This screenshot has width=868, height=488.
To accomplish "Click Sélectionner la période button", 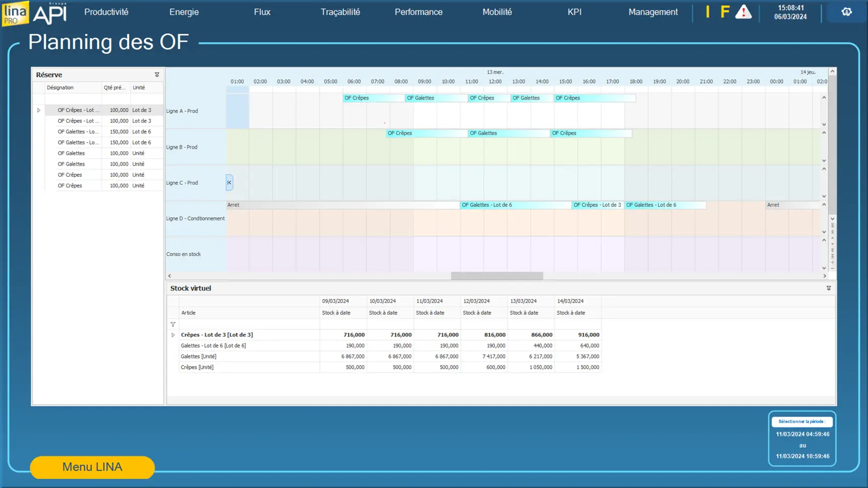I will (x=802, y=422).
